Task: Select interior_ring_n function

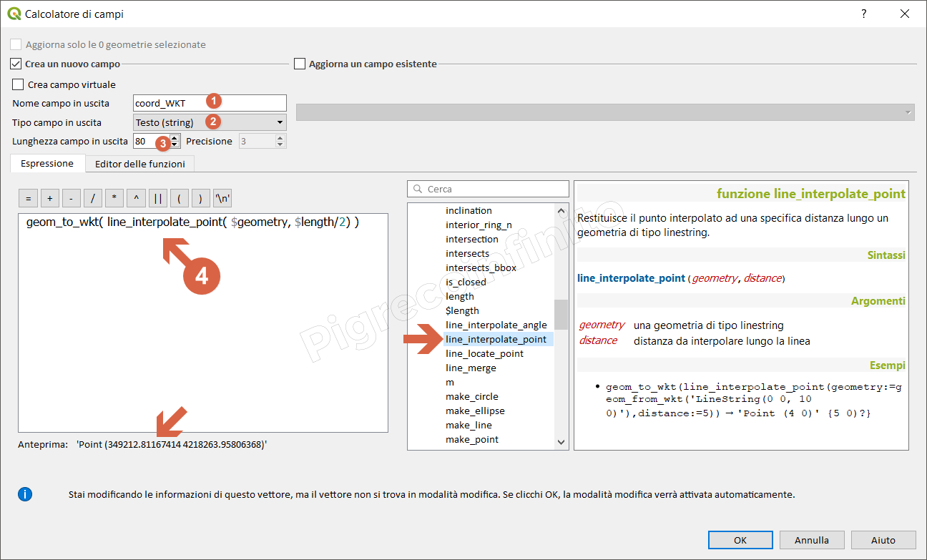Action: 479,225
